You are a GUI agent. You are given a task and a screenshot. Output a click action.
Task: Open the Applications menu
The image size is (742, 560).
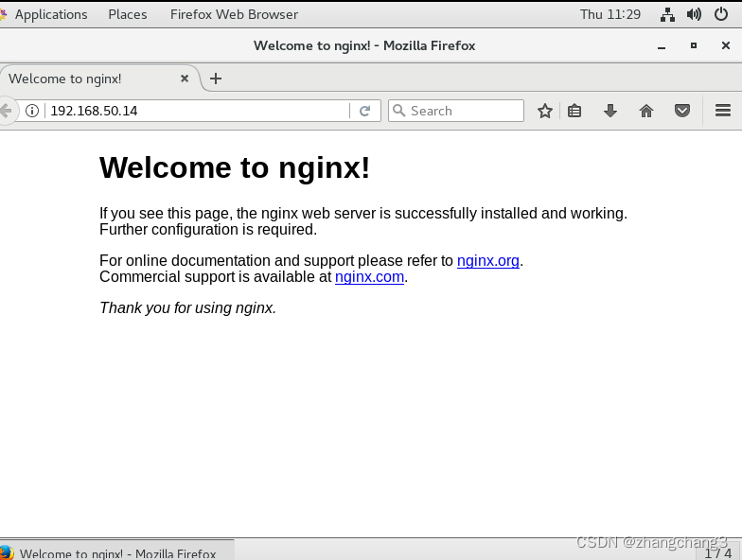(51, 15)
